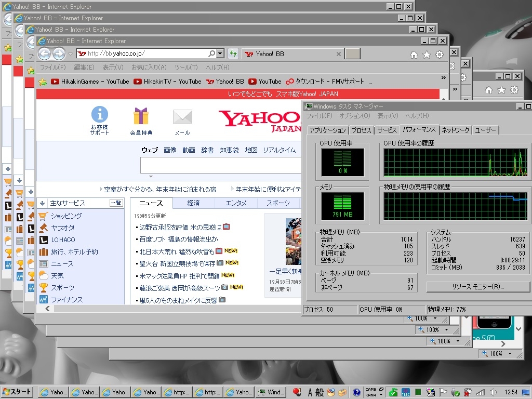Click the 一覧 button in services header
The width and height of the screenshot is (532, 399).
point(116,203)
